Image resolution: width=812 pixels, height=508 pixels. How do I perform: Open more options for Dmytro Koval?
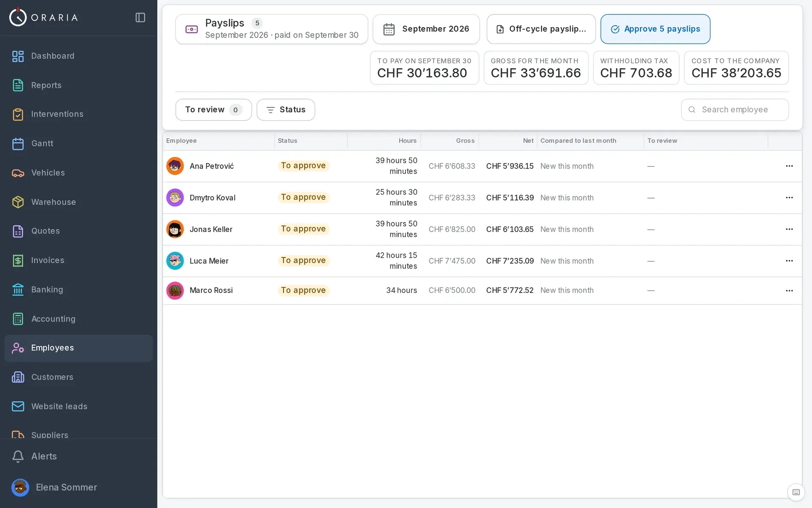point(789,198)
